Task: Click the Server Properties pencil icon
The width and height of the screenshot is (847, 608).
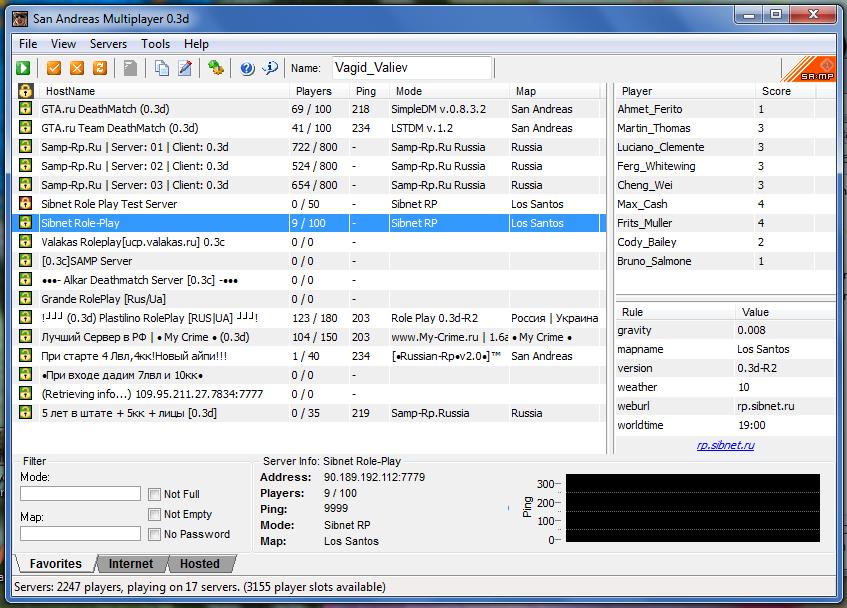Action: click(x=185, y=68)
